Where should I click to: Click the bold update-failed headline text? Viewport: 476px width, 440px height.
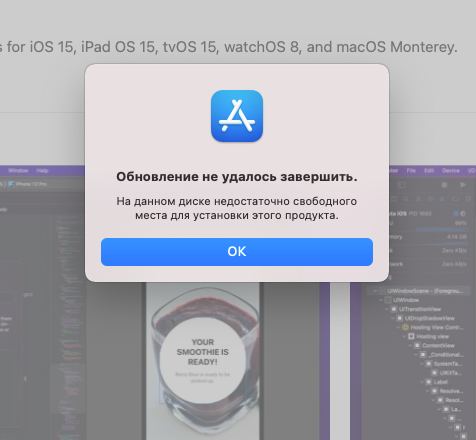237,177
